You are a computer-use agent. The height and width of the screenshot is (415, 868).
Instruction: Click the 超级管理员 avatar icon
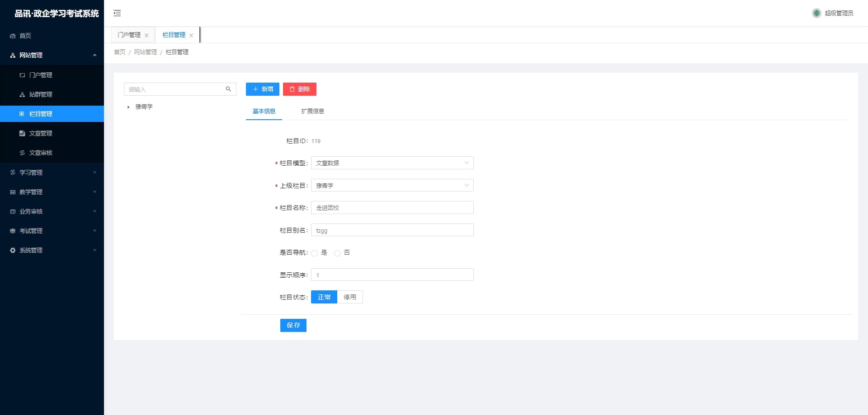(816, 13)
